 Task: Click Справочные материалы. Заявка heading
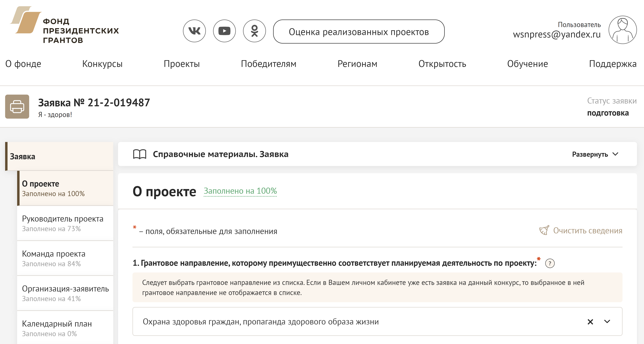point(220,154)
